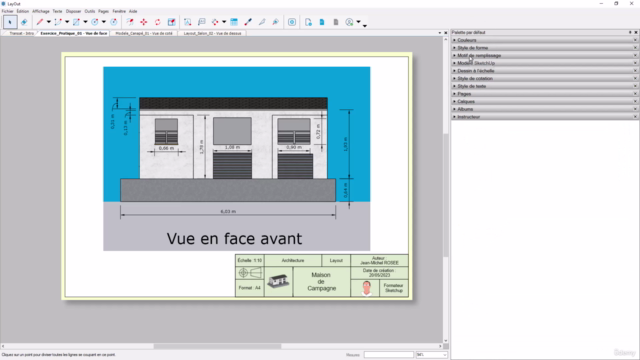Pin the Palette par défaut tray
This screenshot has height=360, width=640.
click(630, 32)
